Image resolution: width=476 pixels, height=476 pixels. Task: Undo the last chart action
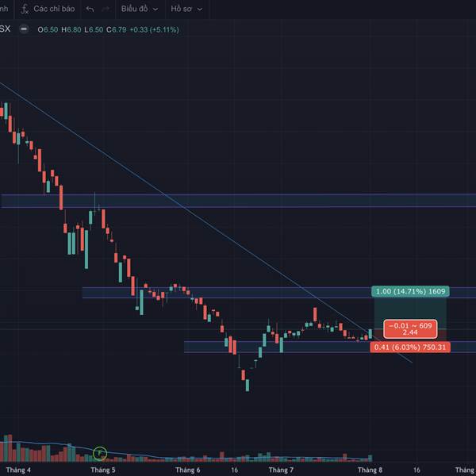pyautogui.click(x=90, y=9)
